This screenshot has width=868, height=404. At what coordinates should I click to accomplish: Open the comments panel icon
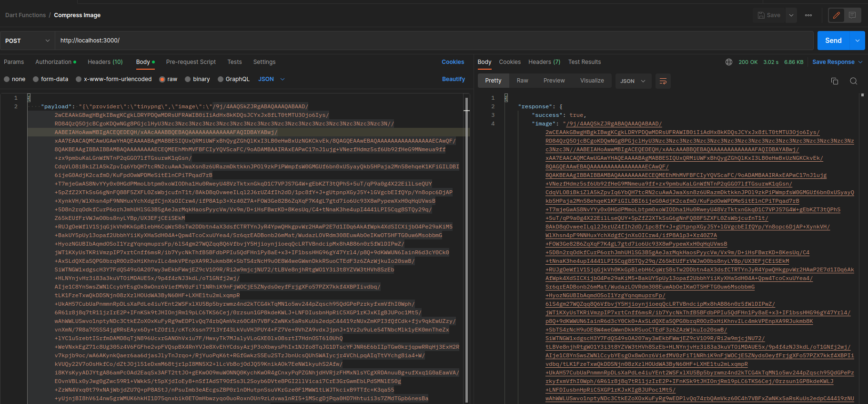[x=852, y=15]
